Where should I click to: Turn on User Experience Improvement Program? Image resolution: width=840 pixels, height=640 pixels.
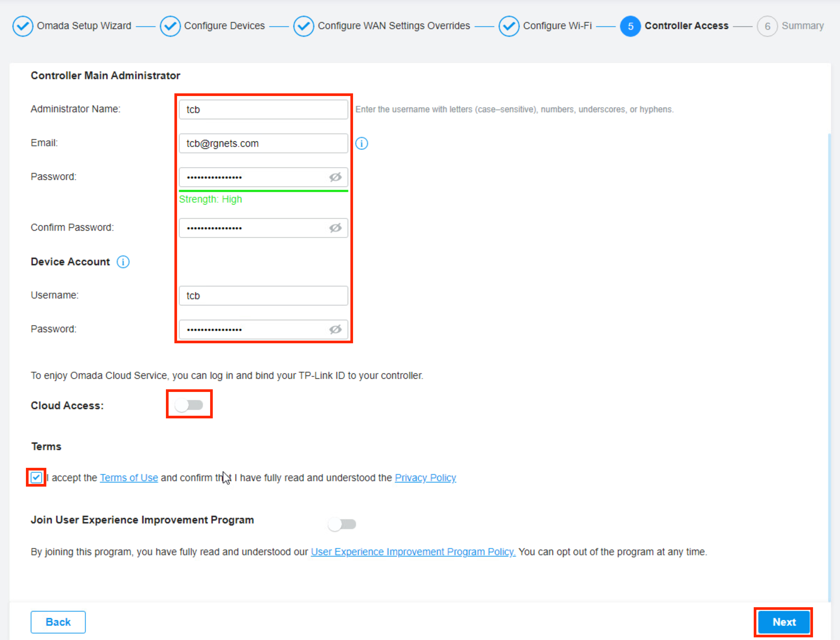click(342, 524)
